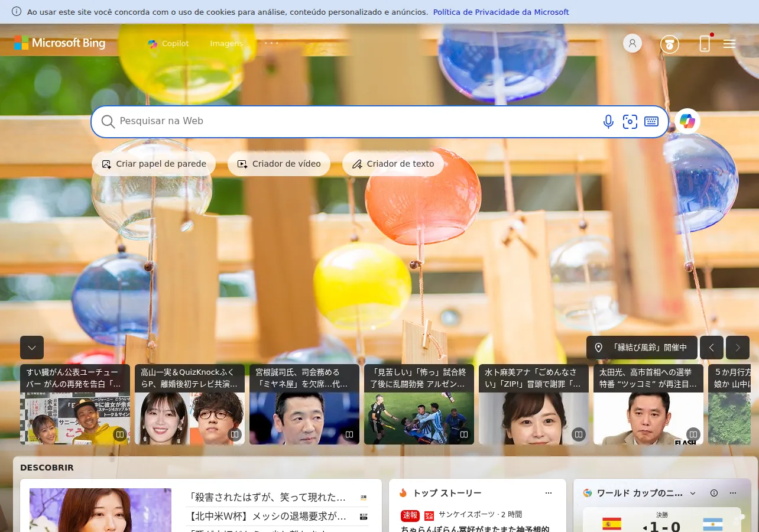This screenshot has width=759, height=532.
Task: Open the 宮根誠司氏 news card
Action: [x=304, y=404]
